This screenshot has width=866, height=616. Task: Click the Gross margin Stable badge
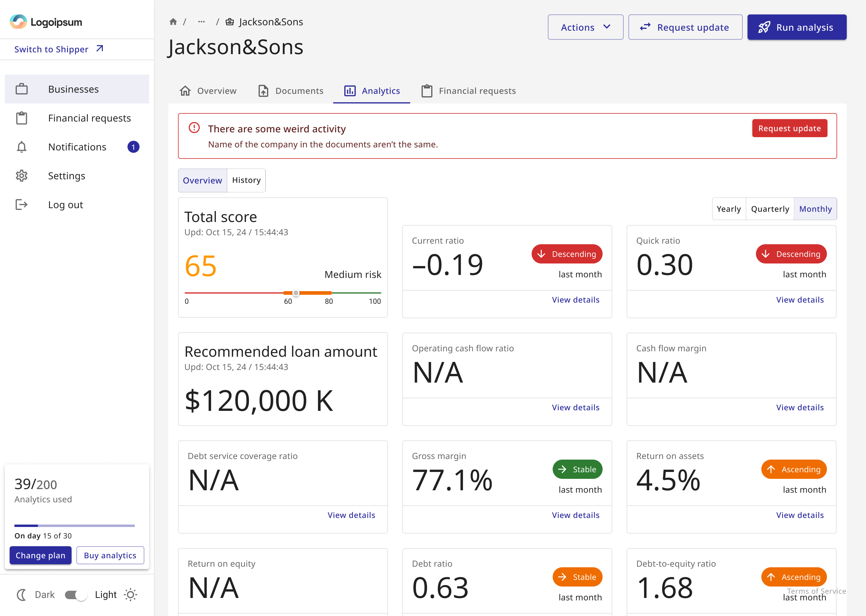577,469
